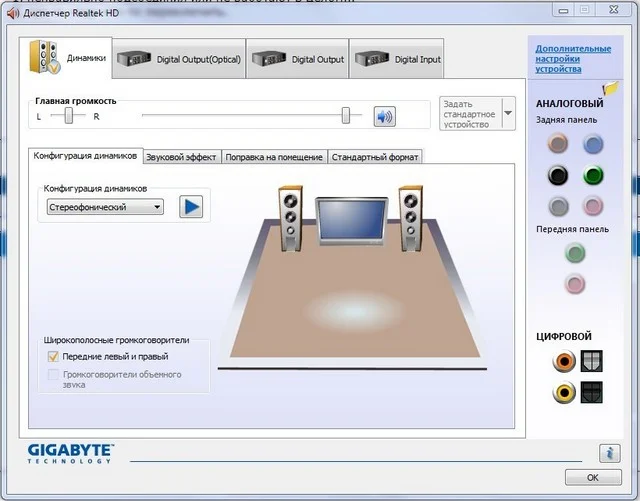Switch to the Digital Input tab

coord(397,59)
